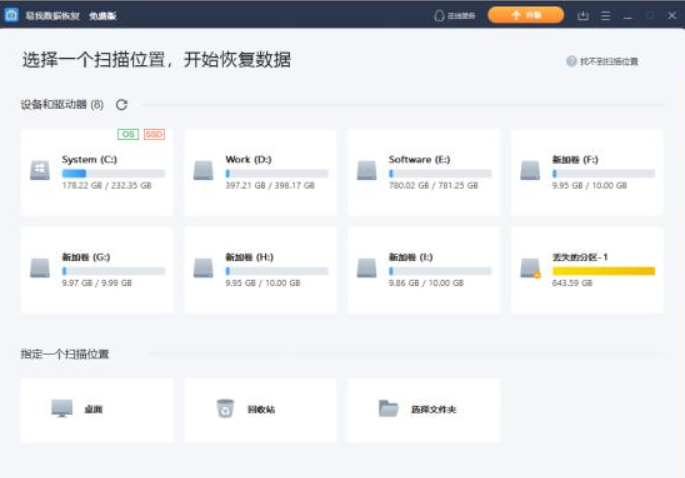The height and width of the screenshot is (478, 685).
Task: Open the can't find scan location help link
Action: pyautogui.click(x=602, y=62)
